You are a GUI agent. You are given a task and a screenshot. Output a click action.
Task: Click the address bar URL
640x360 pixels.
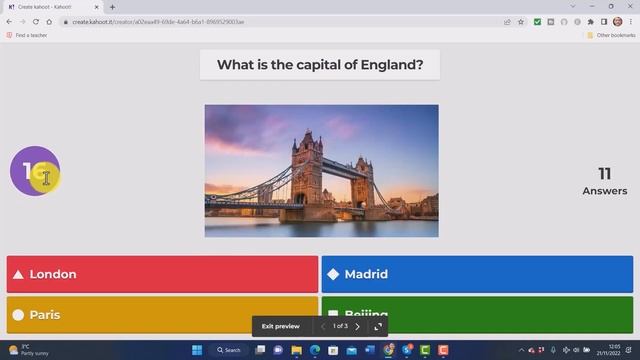pyautogui.click(x=158, y=22)
